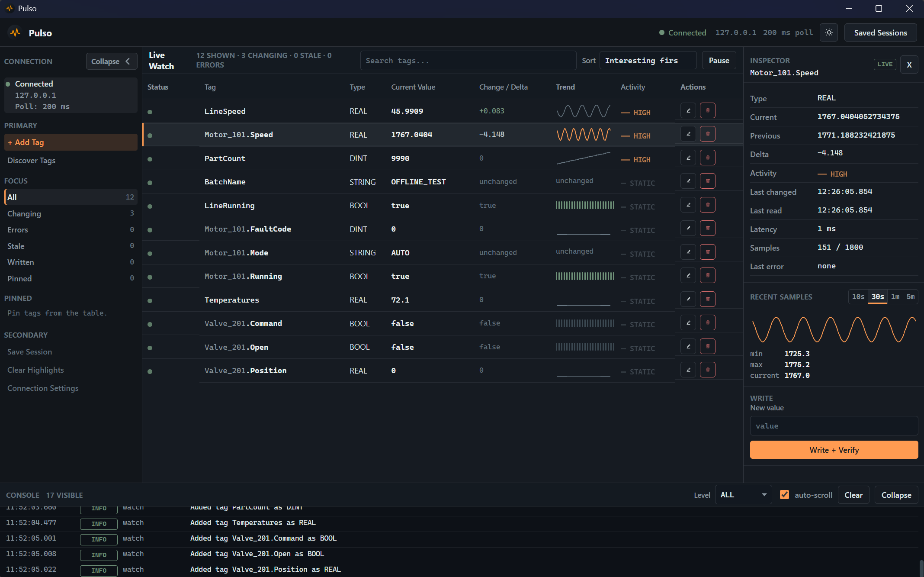The image size is (924, 577).
Task: Pause the live watch
Action: (x=719, y=61)
